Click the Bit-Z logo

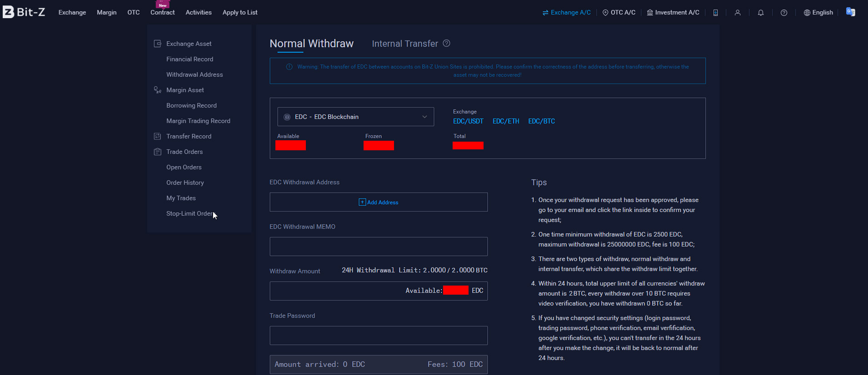coord(24,12)
